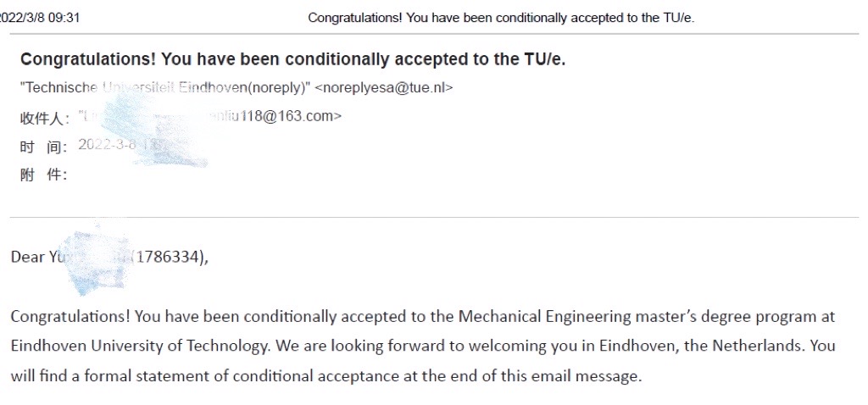Click the print timestamp 2022/3/8 09:31

pos(39,18)
